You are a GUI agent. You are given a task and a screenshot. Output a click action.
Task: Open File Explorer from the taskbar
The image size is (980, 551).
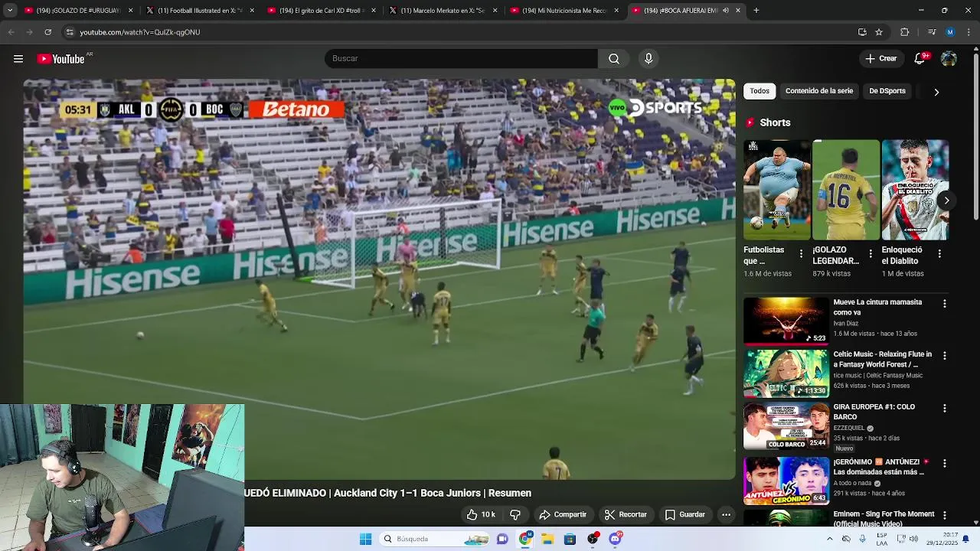point(547,539)
